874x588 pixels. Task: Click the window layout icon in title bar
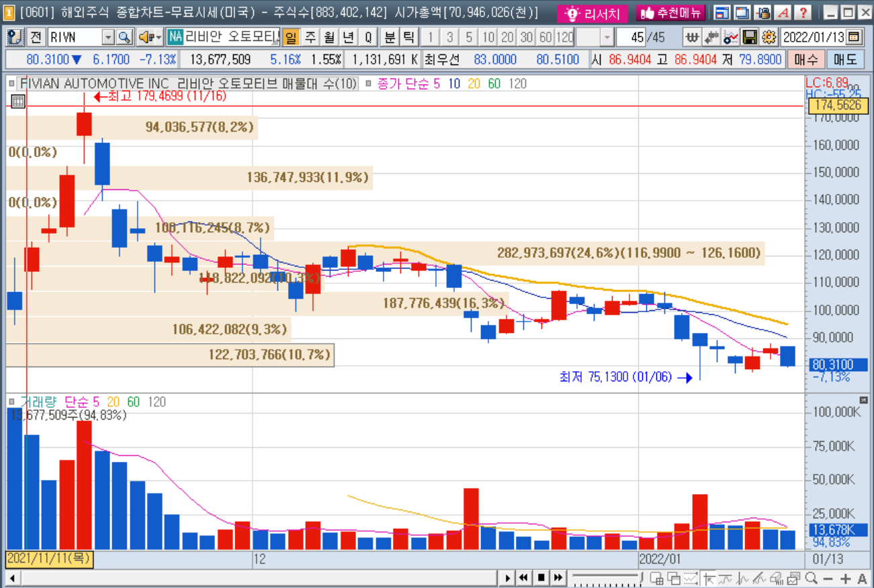point(722,13)
